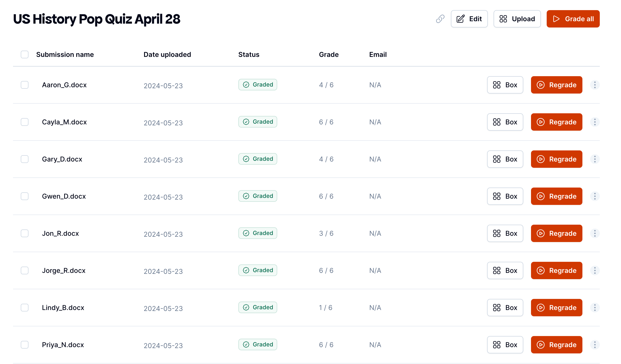
Task: Click vertical dots for Gwen_D.docx
Action: click(x=595, y=196)
